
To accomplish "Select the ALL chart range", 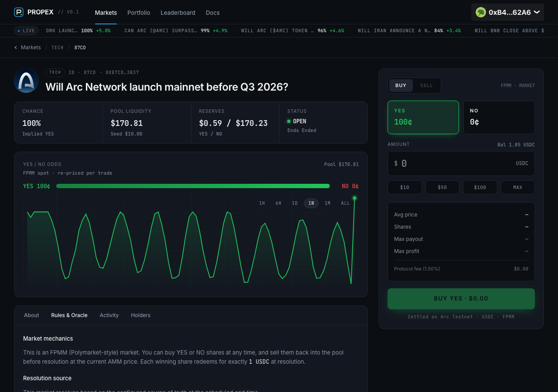I will coord(345,203).
